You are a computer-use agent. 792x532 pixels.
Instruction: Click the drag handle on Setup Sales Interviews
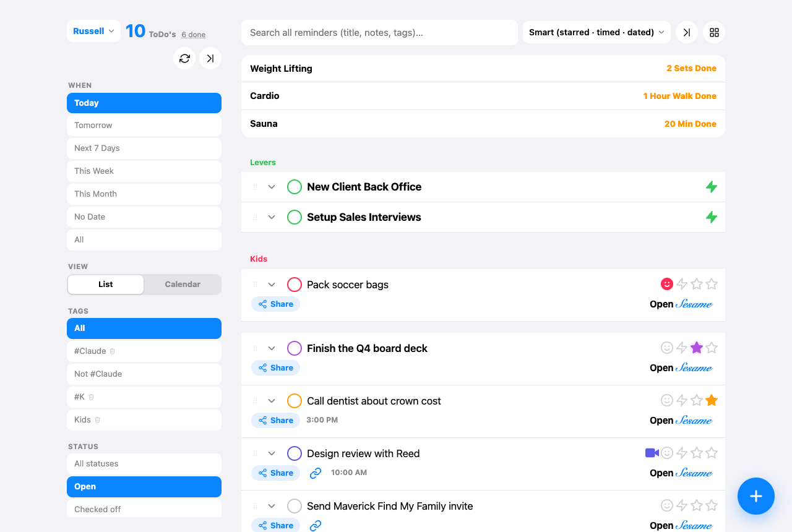click(x=255, y=217)
